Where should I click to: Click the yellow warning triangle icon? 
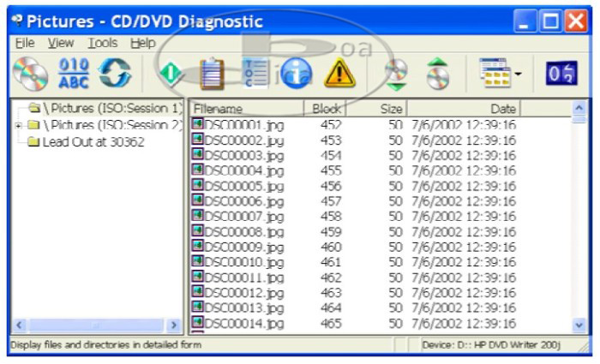pos(340,75)
